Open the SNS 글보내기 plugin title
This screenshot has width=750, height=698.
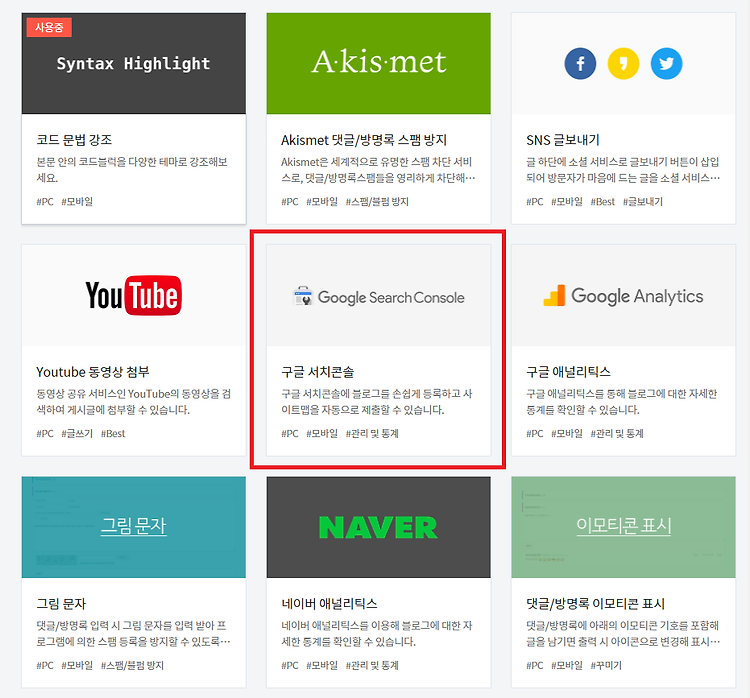tap(562, 140)
